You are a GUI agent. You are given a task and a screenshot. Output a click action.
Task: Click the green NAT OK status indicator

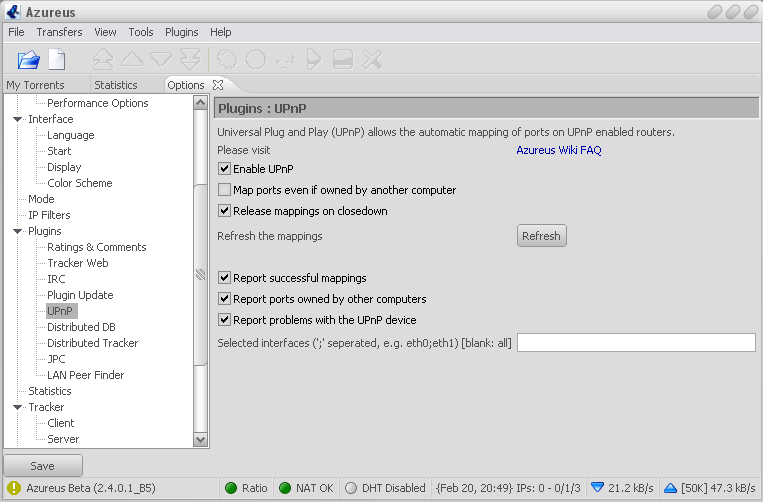point(285,488)
